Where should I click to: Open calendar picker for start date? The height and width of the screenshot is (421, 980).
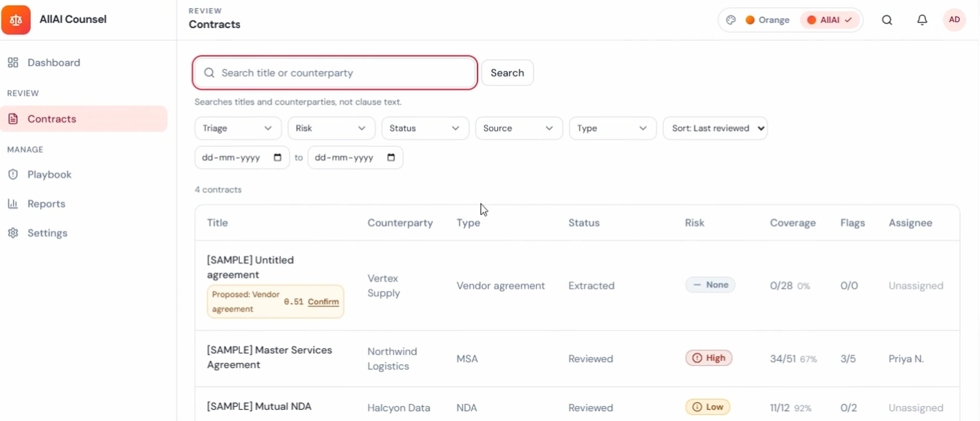pyautogui.click(x=278, y=157)
